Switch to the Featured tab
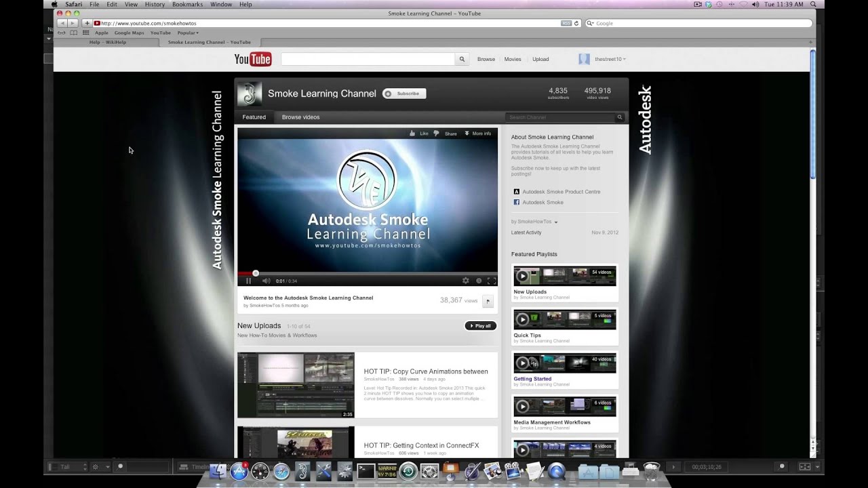Screen dimensions: 868x488 (254, 117)
